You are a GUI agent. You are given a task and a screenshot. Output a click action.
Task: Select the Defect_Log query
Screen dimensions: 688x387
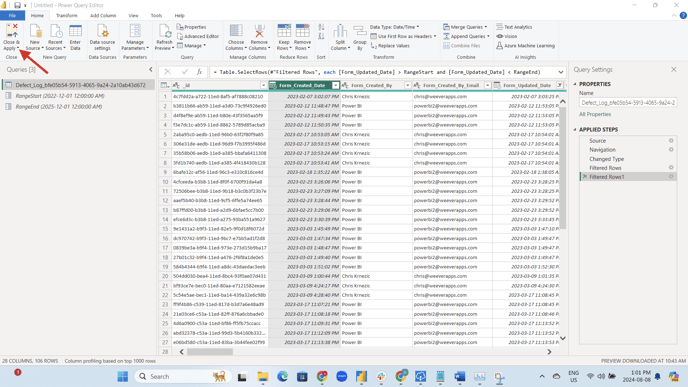[x=79, y=85]
